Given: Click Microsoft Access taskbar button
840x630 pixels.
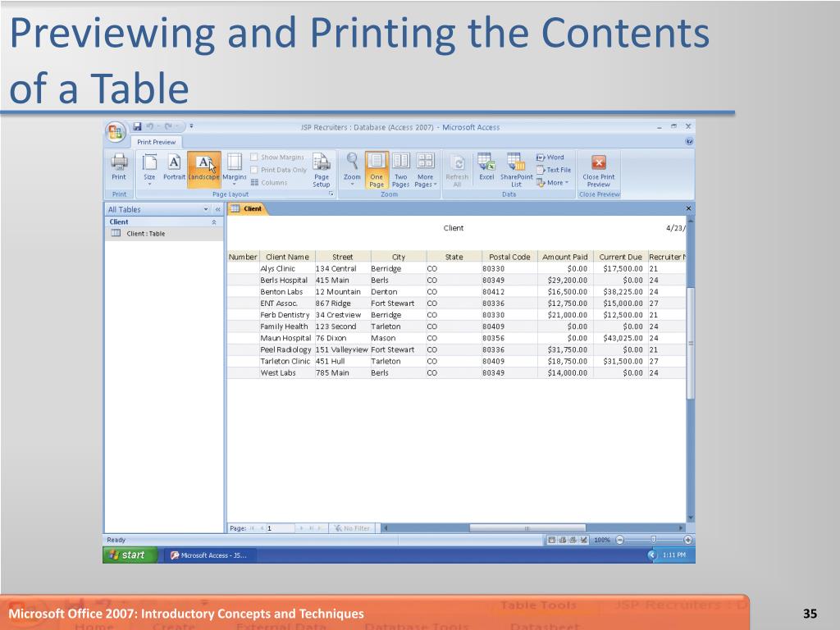Looking at the screenshot, I should [x=209, y=555].
